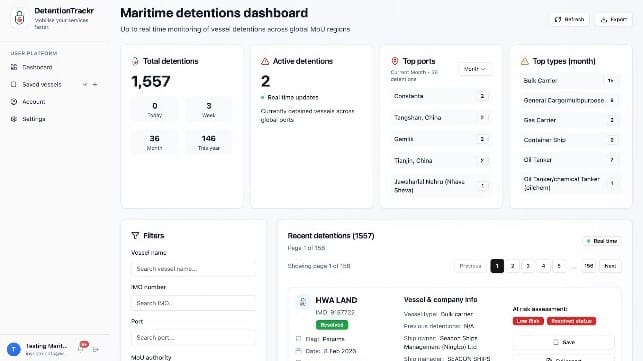Click the user avatar T circle
This screenshot has width=643, height=361.
[14, 349]
